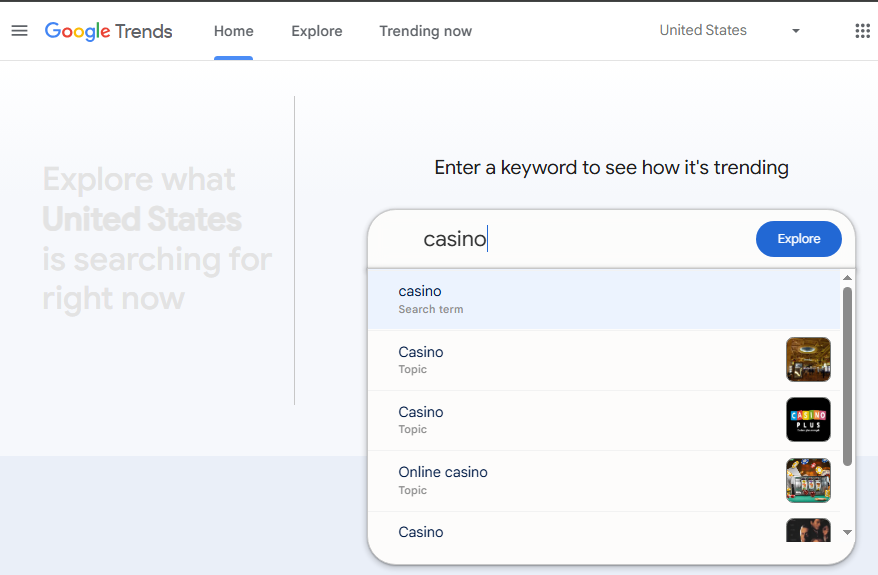Select the Online casino Topic suggestion
Image resolution: width=878 pixels, height=575 pixels.
[604, 480]
